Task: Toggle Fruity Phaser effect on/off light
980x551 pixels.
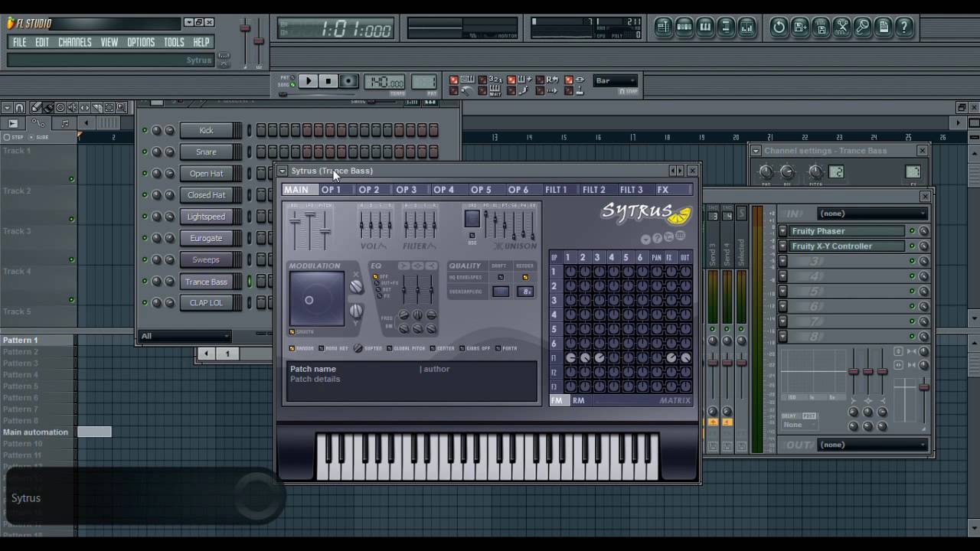Action: (911, 231)
